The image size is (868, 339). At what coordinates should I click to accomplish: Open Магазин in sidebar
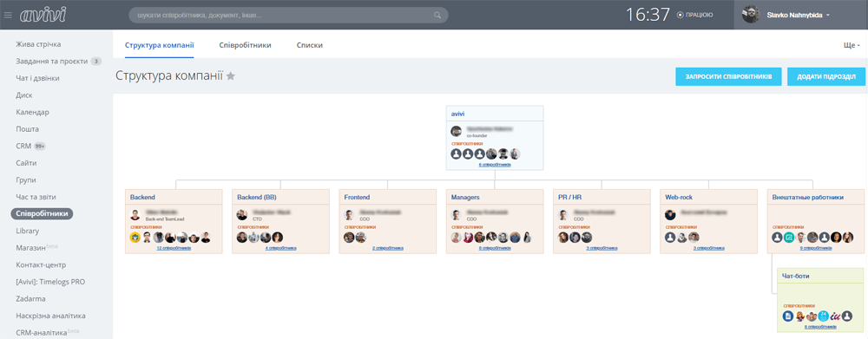[x=31, y=248]
